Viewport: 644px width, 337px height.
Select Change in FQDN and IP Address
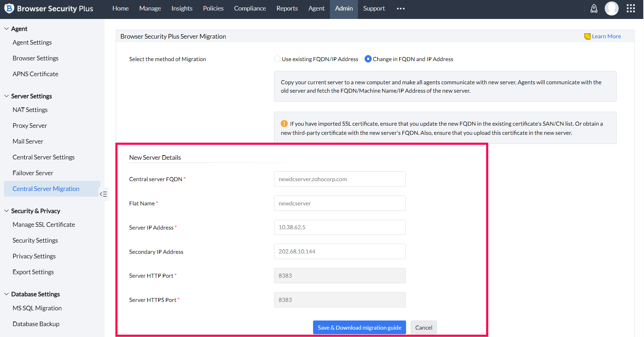[x=368, y=59]
